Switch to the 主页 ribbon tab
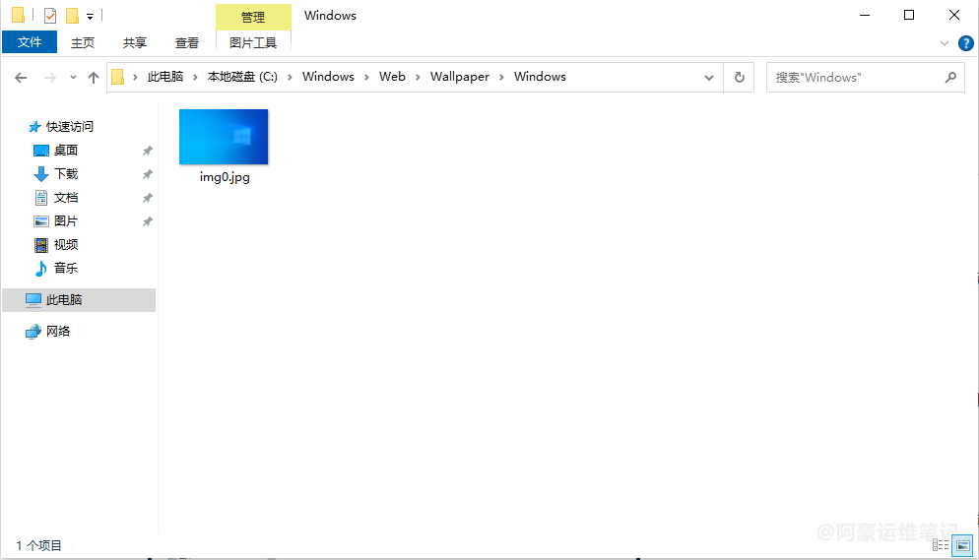This screenshot has height=560, width=979. tap(83, 42)
